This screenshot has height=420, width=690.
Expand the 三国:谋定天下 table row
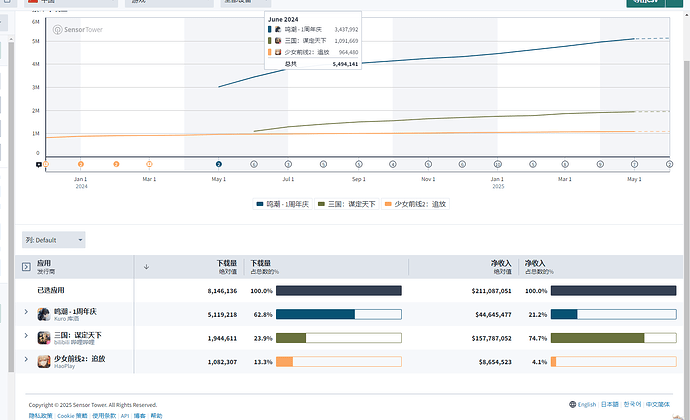pyautogui.click(x=26, y=335)
